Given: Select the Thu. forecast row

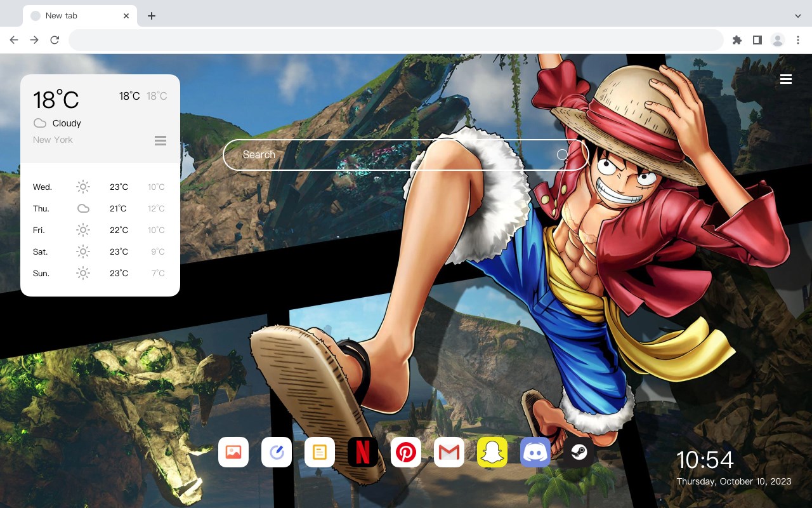Looking at the screenshot, I should coord(100,208).
